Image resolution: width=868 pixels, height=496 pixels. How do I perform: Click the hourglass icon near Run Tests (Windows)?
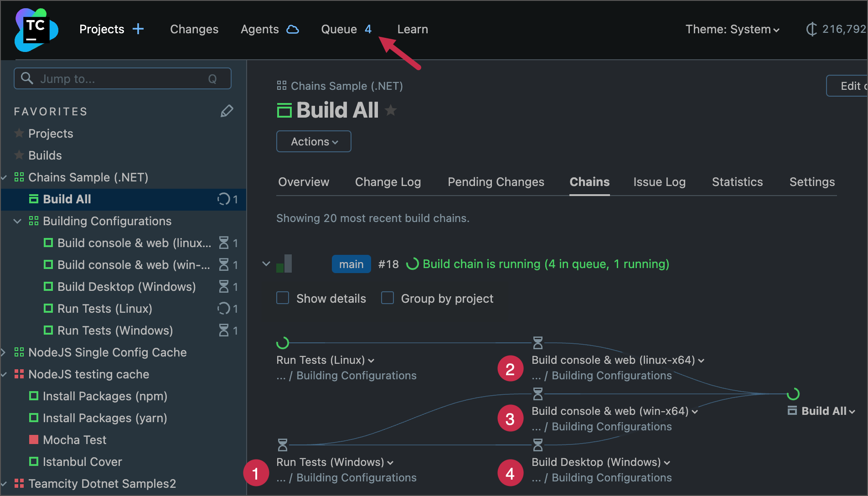point(282,444)
